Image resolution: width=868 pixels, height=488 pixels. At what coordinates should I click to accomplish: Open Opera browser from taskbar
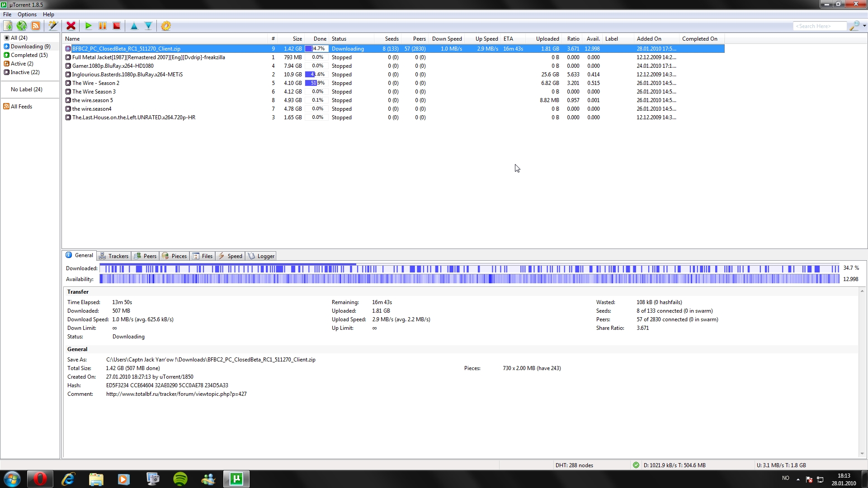(40, 479)
